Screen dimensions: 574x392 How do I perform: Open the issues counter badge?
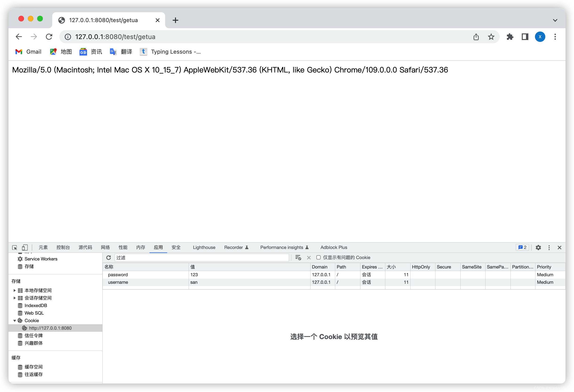(522, 248)
